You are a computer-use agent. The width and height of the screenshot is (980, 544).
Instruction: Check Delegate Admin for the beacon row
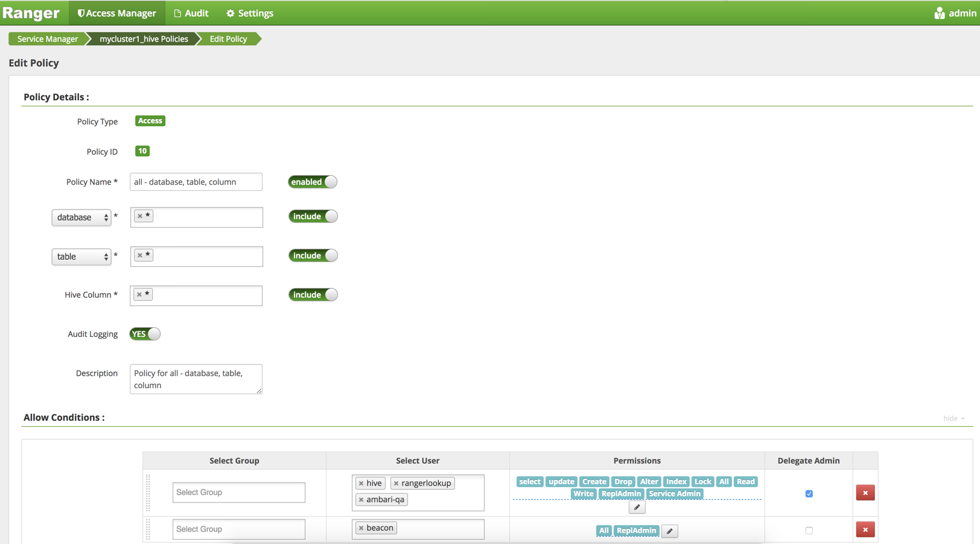click(x=809, y=530)
